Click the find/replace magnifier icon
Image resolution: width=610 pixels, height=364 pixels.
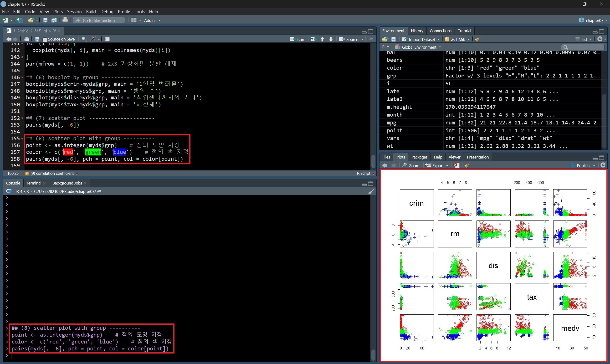pyautogui.click(x=84, y=39)
